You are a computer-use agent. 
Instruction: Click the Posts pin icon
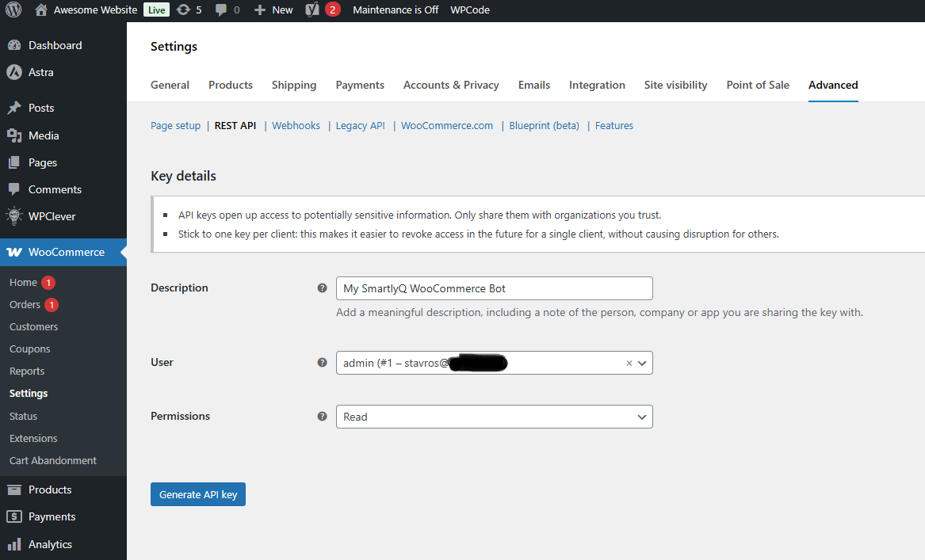(14, 108)
